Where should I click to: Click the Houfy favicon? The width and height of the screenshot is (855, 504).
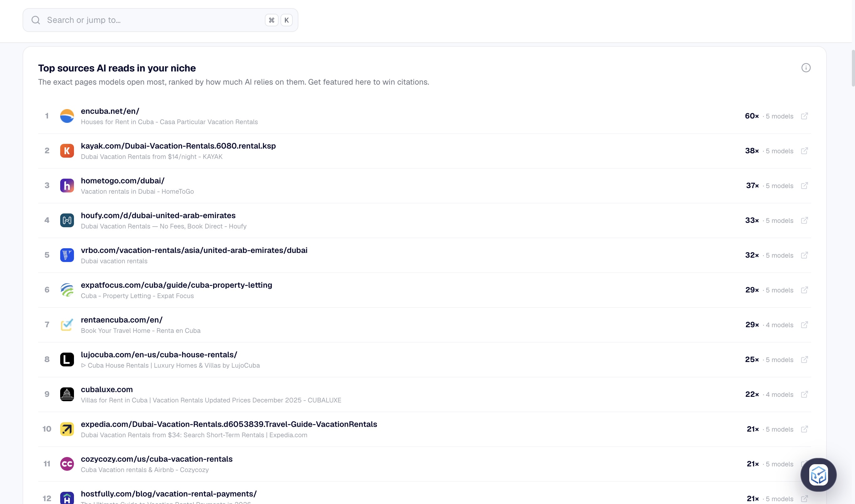click(x=67, y=220)
